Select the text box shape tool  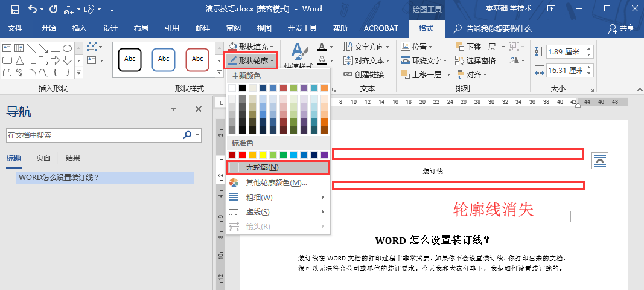coord(7,48)
